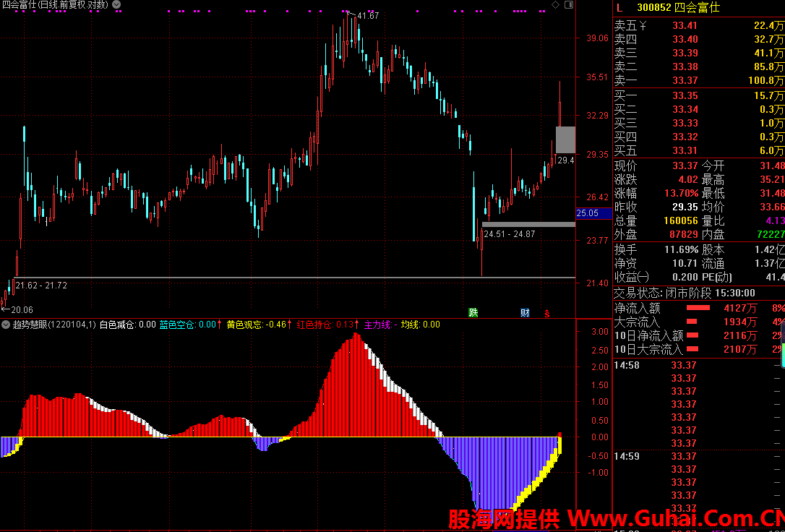
Task: Click the 买一 price 33.35
Action: point(685,95)
